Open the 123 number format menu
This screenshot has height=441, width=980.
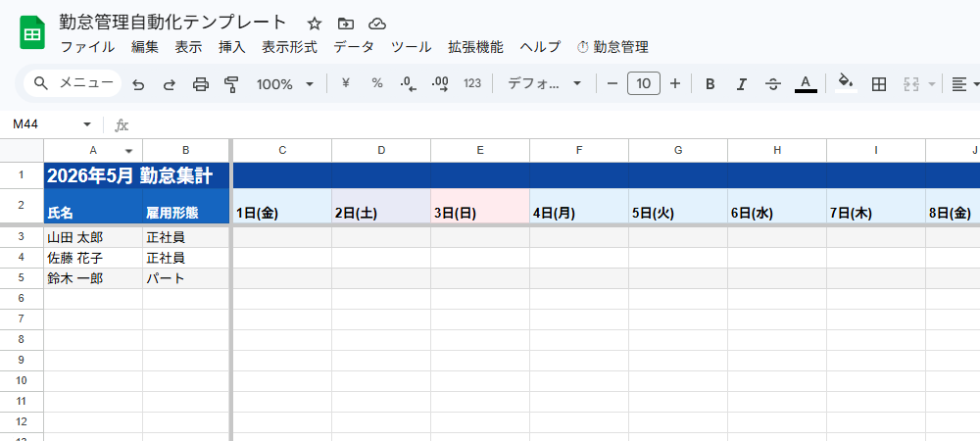pyautogui.click(x=472, y=83)
